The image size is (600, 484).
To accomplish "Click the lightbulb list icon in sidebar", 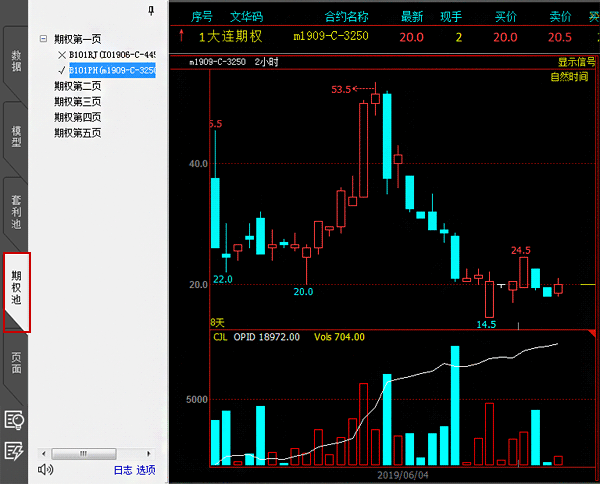I will click(14, 420).
